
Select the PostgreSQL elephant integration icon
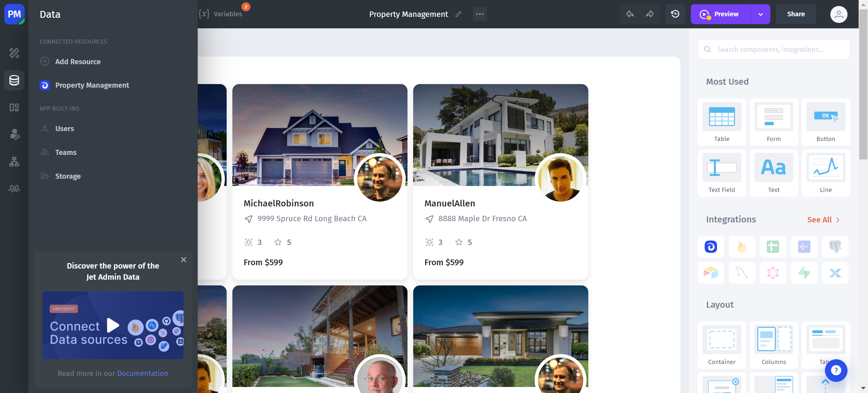pos(835,247)
